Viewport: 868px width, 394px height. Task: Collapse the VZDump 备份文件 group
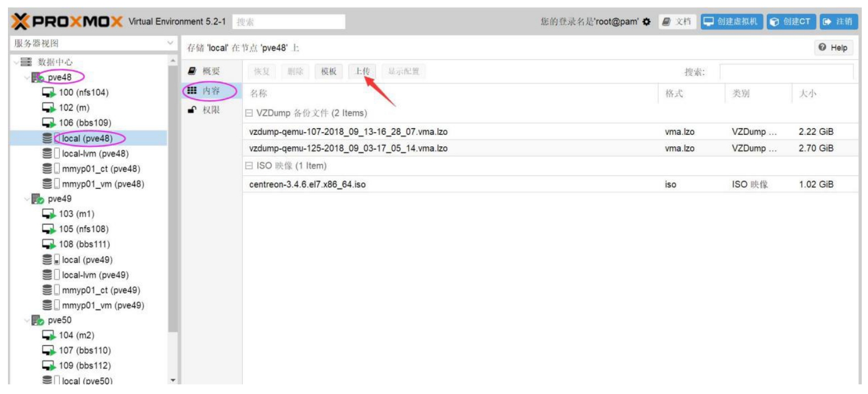tap(248, 113)
